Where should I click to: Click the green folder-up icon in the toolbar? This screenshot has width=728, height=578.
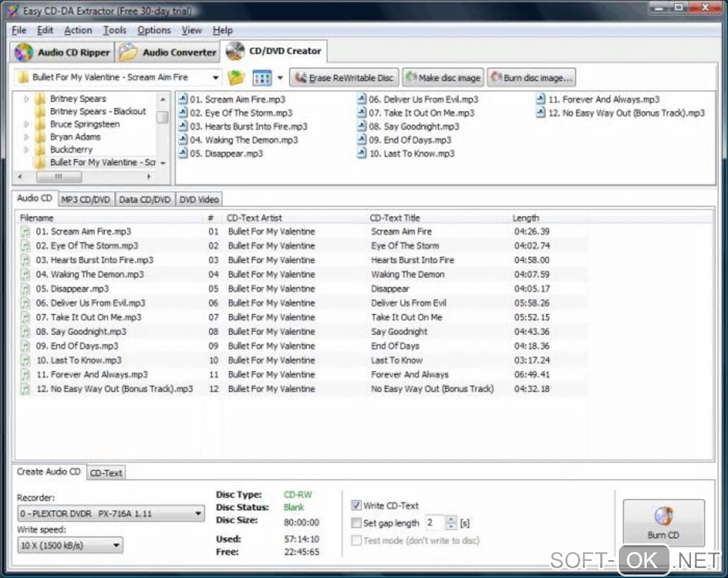(x=236, y=78)
